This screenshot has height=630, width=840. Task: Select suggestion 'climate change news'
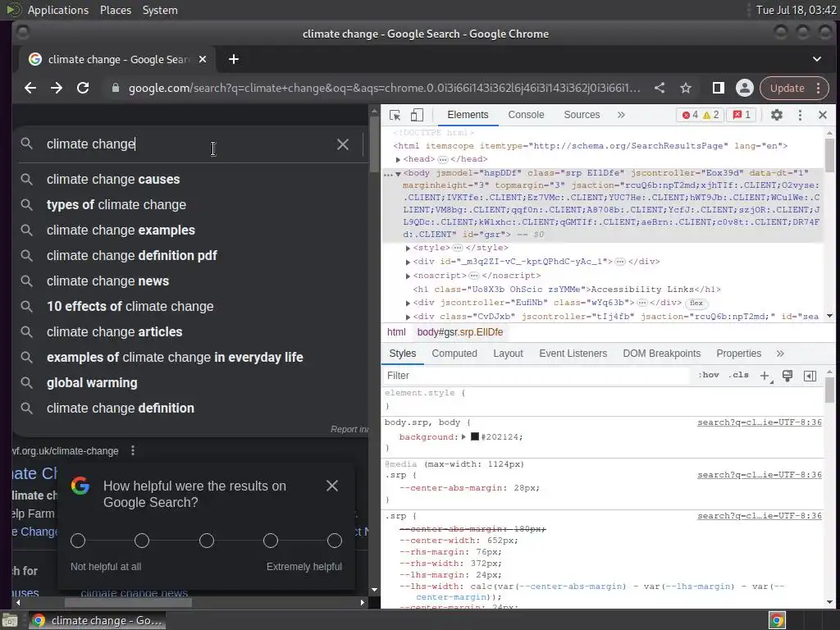[190, 281]
